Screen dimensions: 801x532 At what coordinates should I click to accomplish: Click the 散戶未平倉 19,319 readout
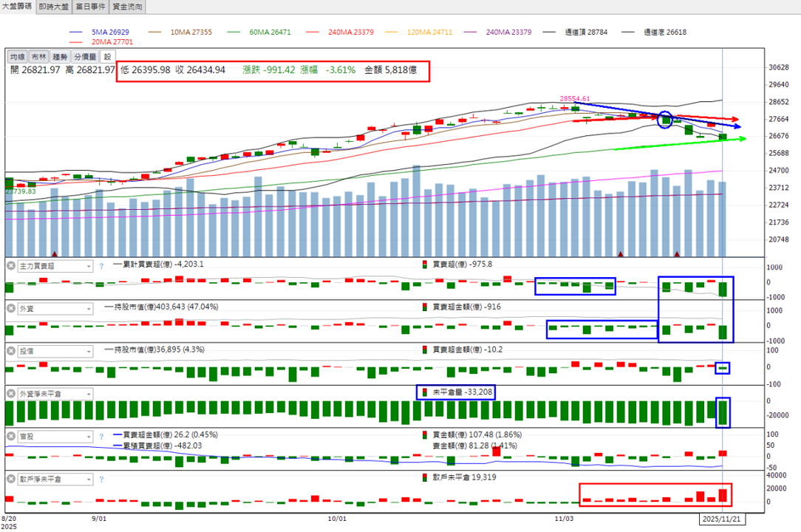point(460,477)
